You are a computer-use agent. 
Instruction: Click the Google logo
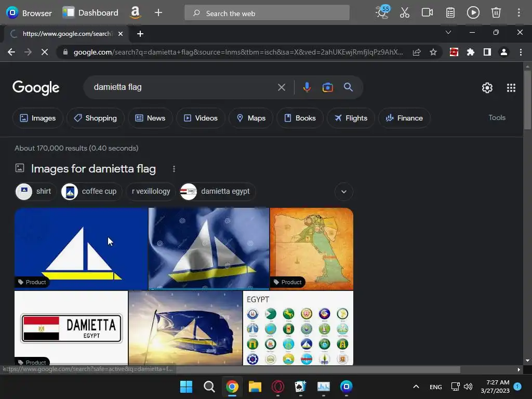pos(36,88)
